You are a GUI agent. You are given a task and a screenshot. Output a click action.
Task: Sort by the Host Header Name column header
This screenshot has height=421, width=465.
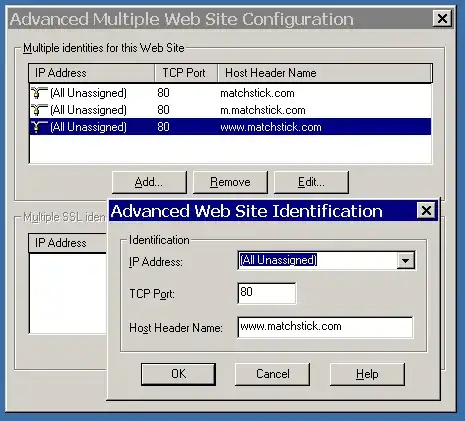click(325, 73)
